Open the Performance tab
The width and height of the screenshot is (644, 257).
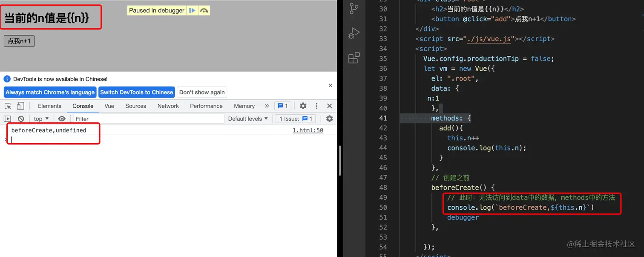pyautogui.click(x=206, y=106)
